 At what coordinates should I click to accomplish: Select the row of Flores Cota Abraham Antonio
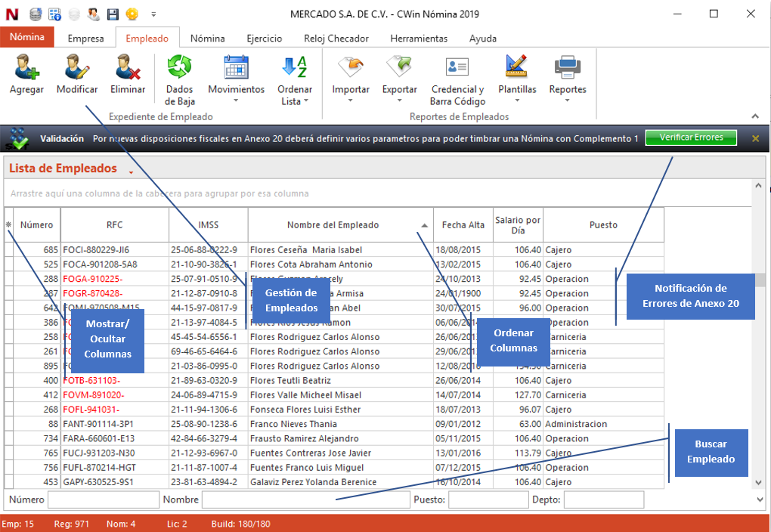pyautogui.click(x=334, y=264)
